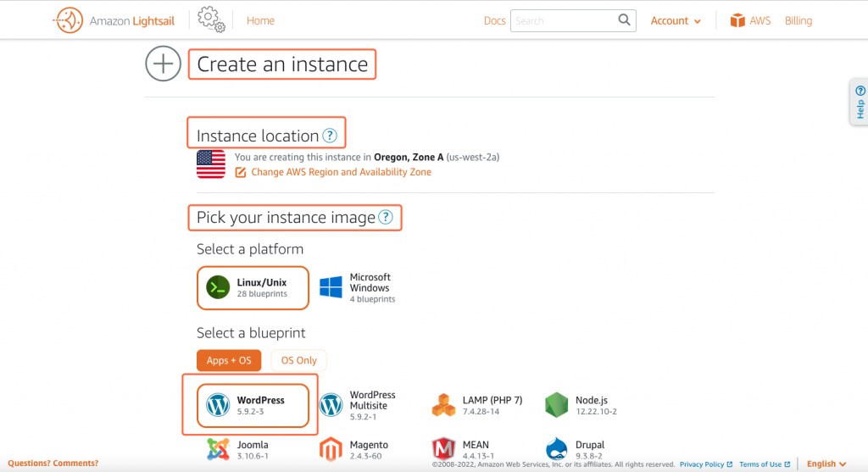Open the English language selector
The width and height of the screenshot is (868, 472).
pyautogui.click(x=826, y=464)
